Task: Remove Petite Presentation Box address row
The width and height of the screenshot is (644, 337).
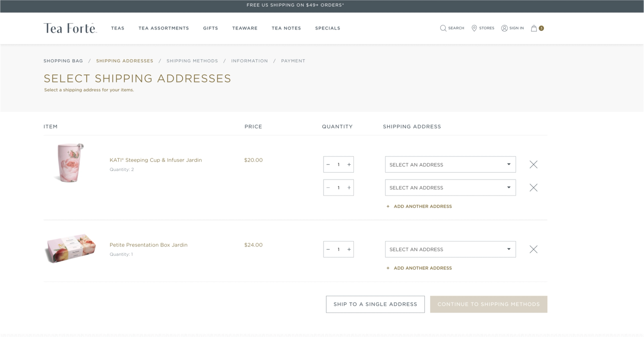Action: point(533,249)
